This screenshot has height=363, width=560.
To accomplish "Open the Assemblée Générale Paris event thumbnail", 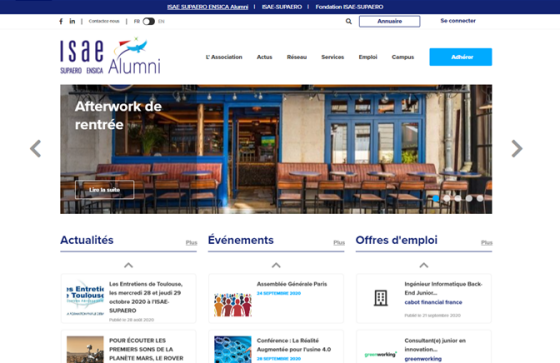I will click(x=233, y=305).
